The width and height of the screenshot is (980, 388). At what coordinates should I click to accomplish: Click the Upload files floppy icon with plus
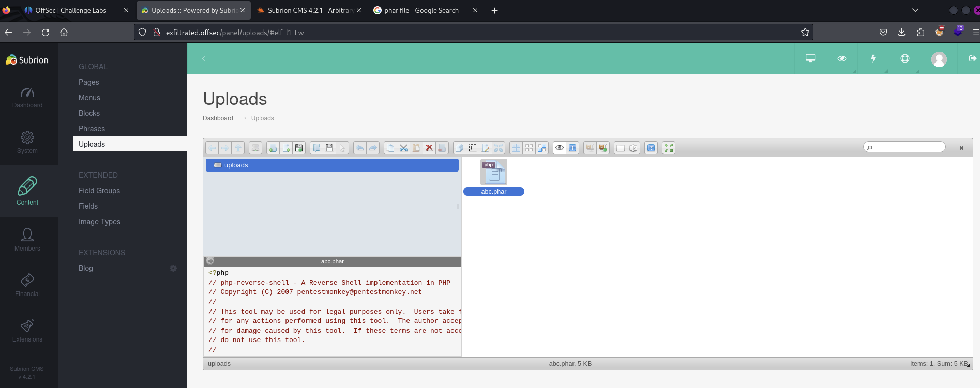point(299,148)
